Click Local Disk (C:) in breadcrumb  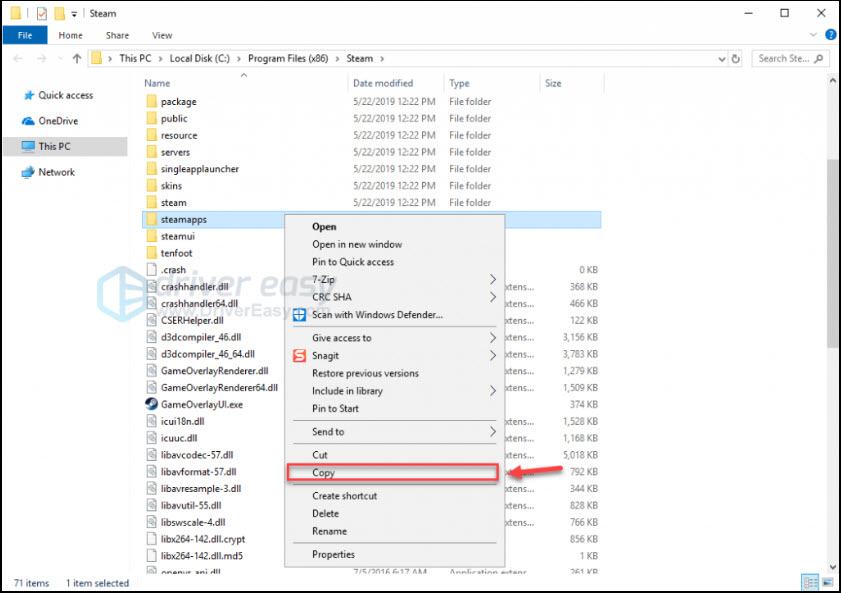(x=200, y=58)
